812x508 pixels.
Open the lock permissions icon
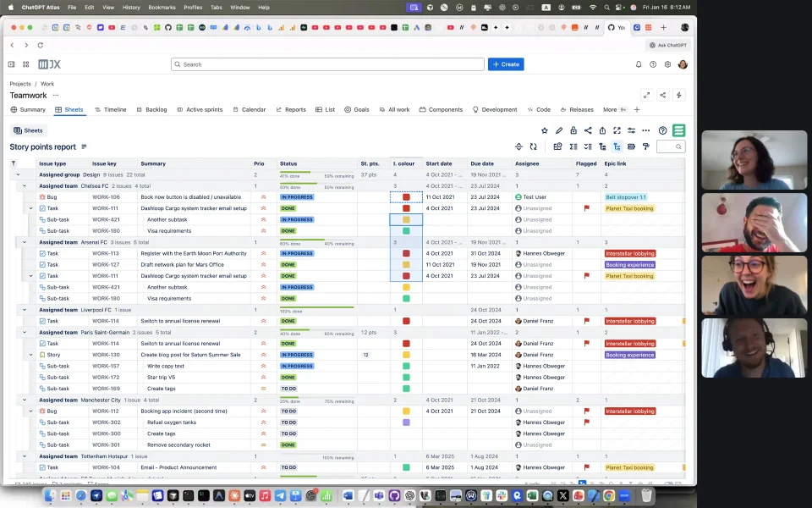click(x=573, y=130)
